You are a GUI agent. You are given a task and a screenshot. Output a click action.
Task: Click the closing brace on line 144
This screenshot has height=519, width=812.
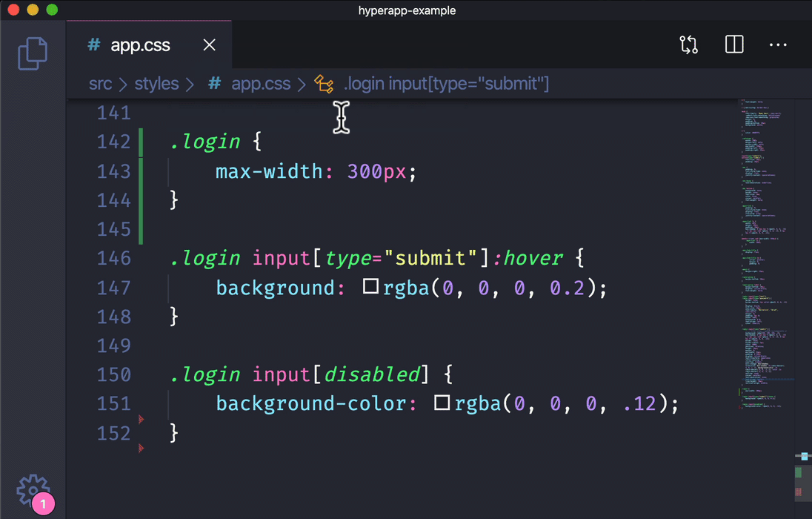pyautogui.click(x=174, y=200)
